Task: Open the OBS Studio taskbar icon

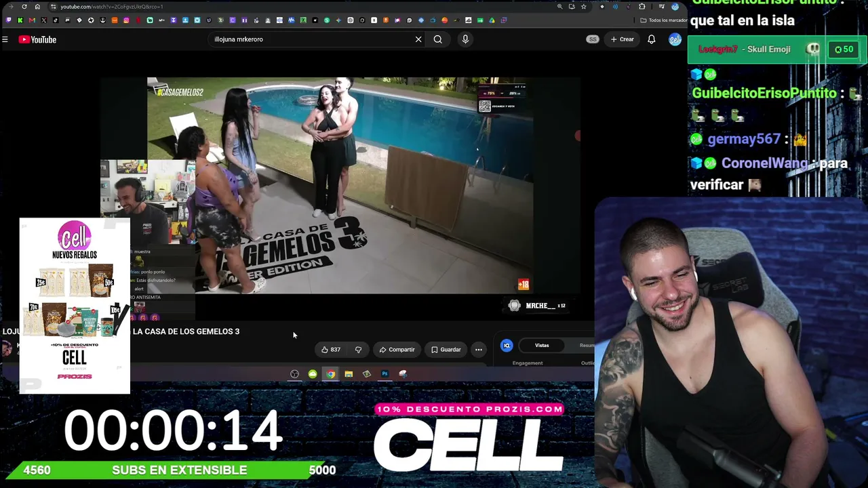Action: 294,374
